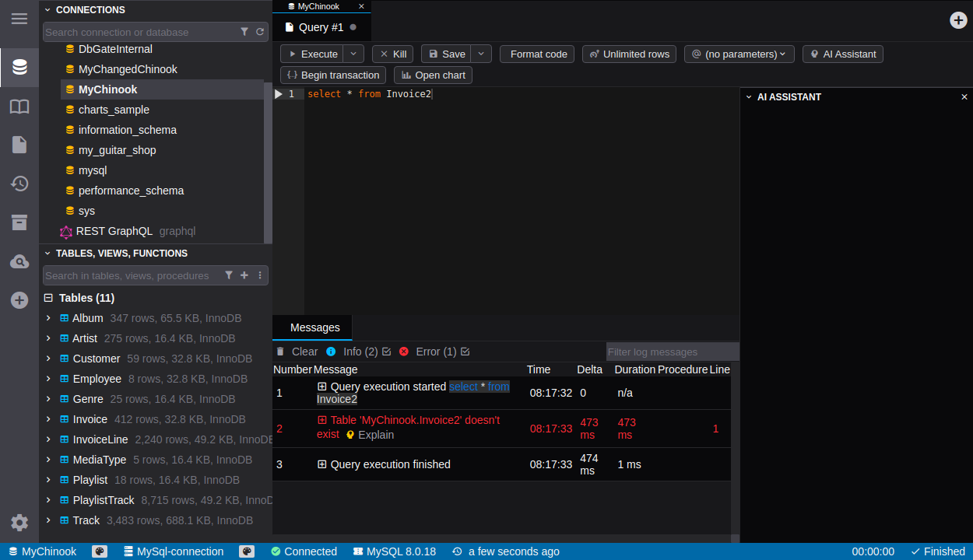Toggle the Info (2) messages checkbox
The width and height of the screenshot is (973, 560).
[387, 352]
